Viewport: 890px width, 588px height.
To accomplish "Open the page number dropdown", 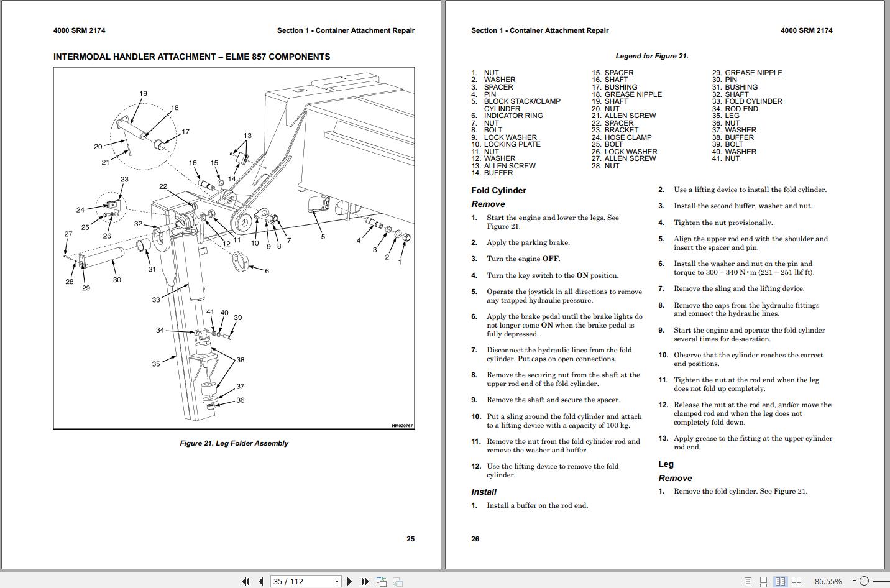I will pos(337,582).
